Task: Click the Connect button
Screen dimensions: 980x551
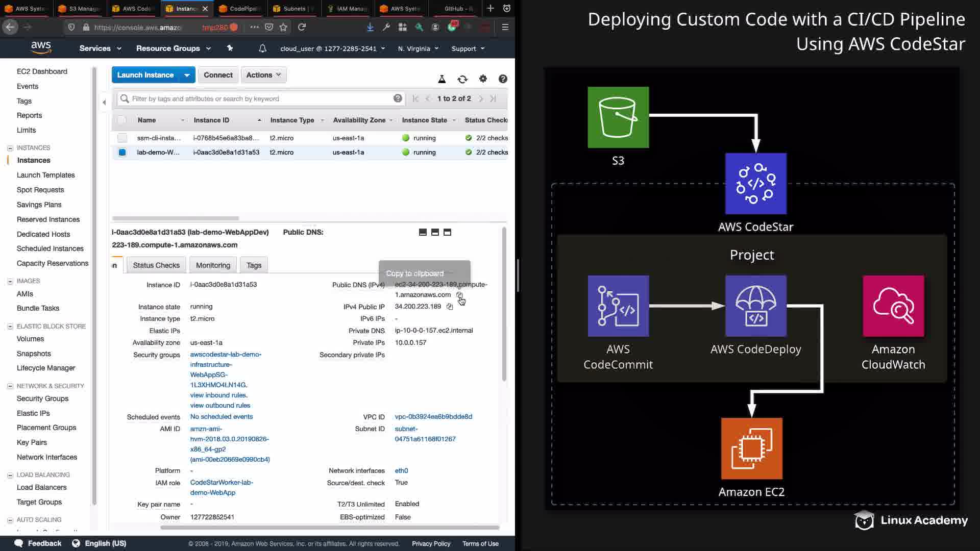Action: click(218, 75)
